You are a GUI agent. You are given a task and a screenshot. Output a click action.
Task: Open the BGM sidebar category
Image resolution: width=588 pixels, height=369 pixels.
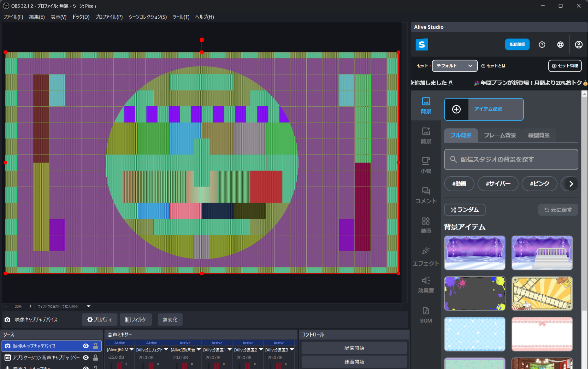(x=426, y=315)
